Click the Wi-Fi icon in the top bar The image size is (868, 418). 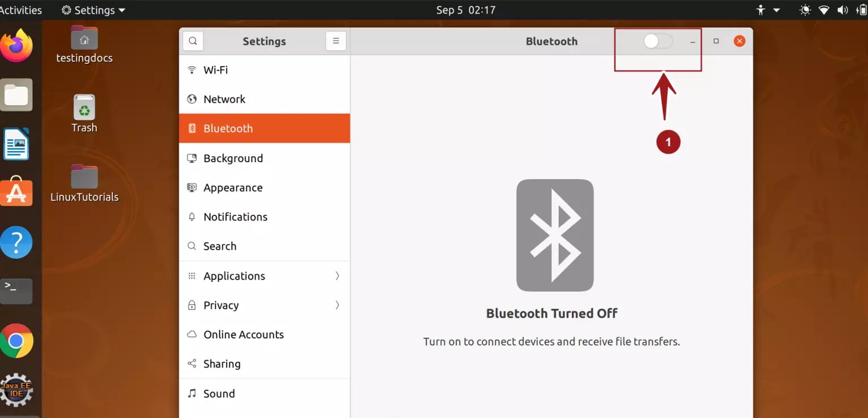[x=823, y=10]
